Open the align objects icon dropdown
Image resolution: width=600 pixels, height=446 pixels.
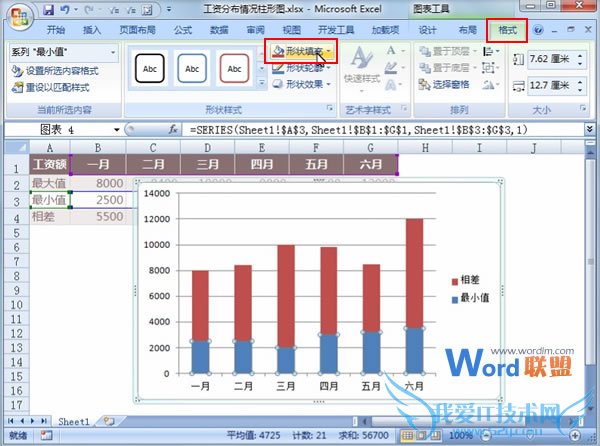pos(491,51)
